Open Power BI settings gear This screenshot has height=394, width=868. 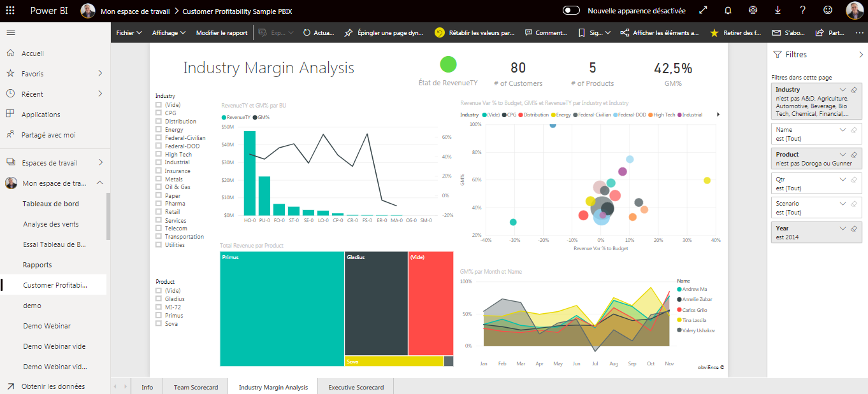tap(753, 10)
